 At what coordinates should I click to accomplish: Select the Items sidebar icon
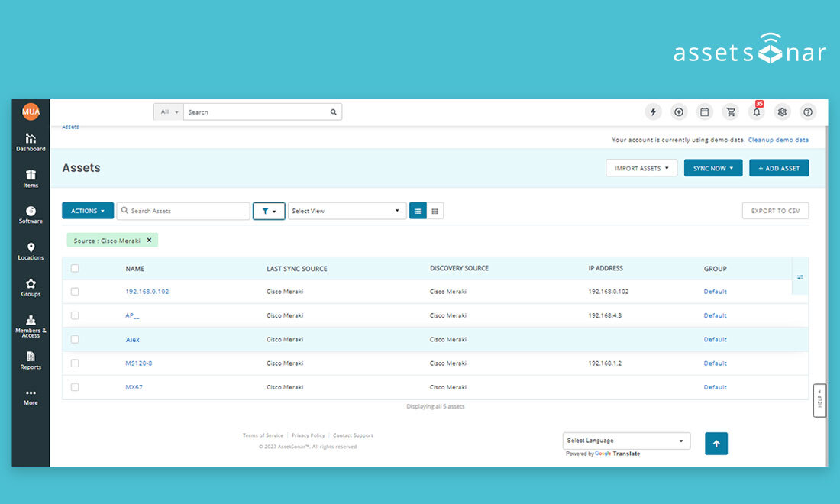[x=31, y=179]
